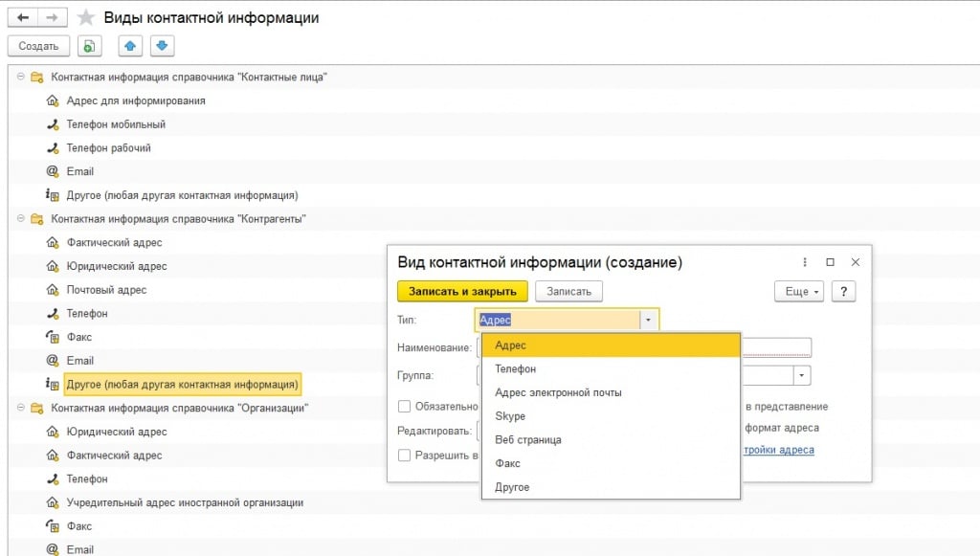
Task: Enable the "Разрешить в" checkbox
Action: 405,456
